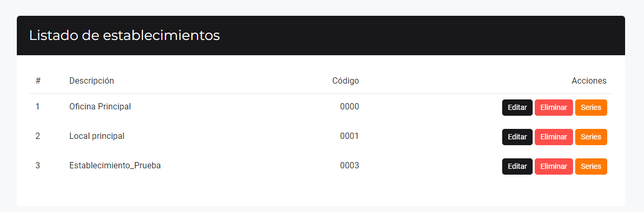Click the Código column header

[346, 80]
